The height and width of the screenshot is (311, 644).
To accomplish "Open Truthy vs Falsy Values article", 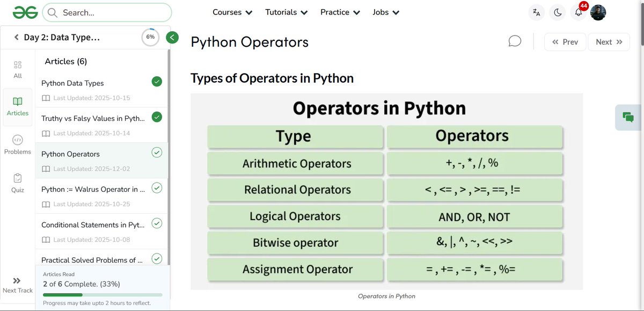I will [93, 119].
